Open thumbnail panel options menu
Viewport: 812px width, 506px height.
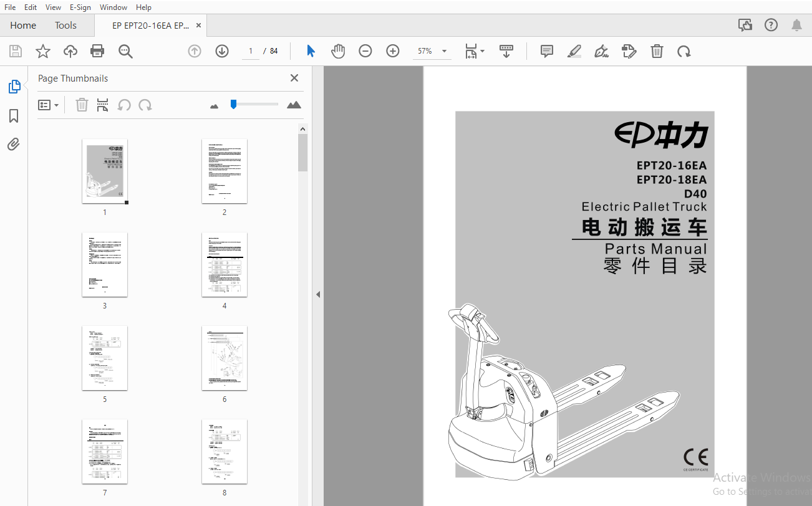48,105
